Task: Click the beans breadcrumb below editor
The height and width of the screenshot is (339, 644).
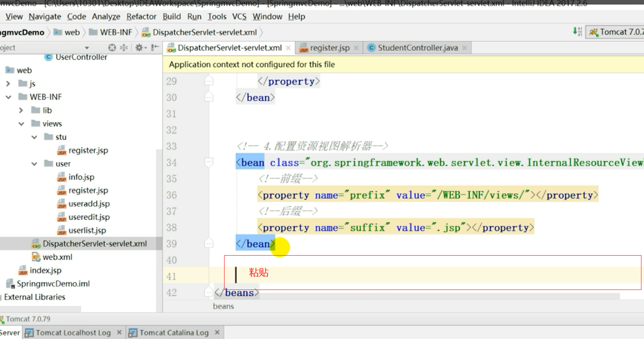Action: click(224, 306)
